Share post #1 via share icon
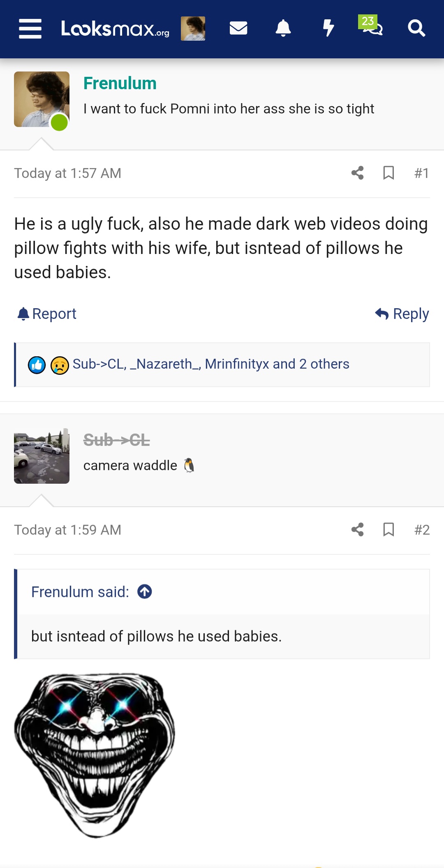 coord(358,173)
